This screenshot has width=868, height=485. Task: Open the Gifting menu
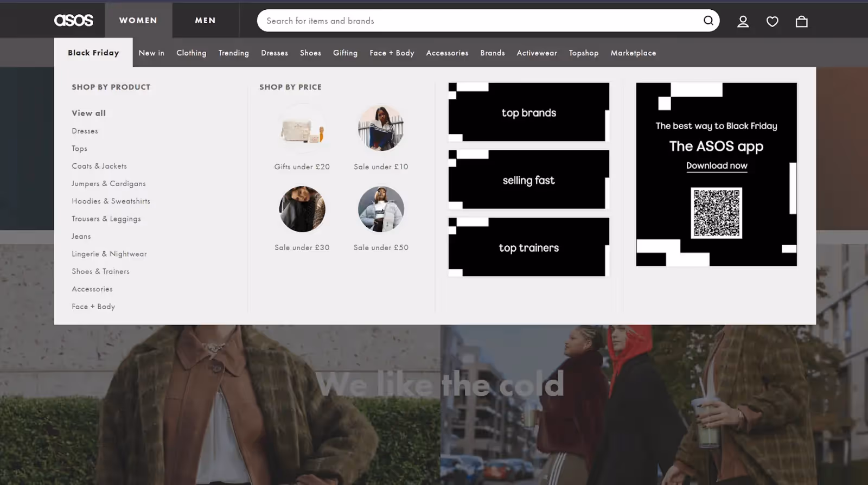346,53
